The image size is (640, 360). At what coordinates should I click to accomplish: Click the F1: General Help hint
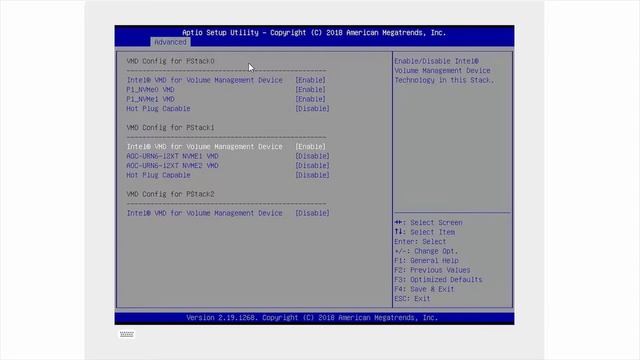click(x=426, y=260)
